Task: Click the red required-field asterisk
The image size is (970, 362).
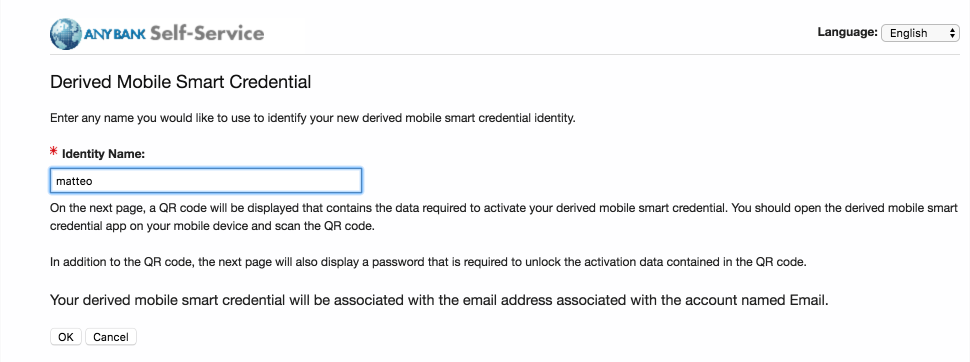Action: (x=54, y=152)
